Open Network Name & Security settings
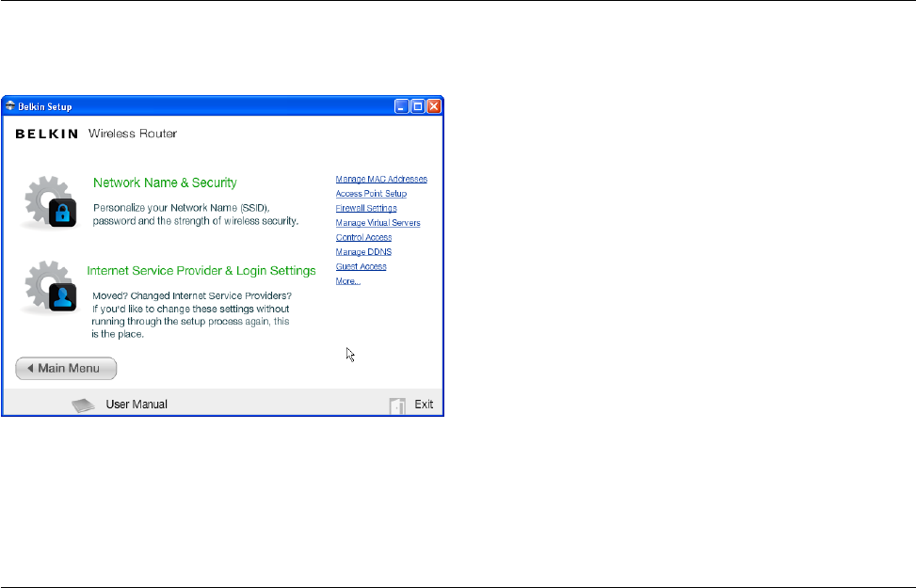The height and width of the screenshot is (588, 916). (165, 183)
